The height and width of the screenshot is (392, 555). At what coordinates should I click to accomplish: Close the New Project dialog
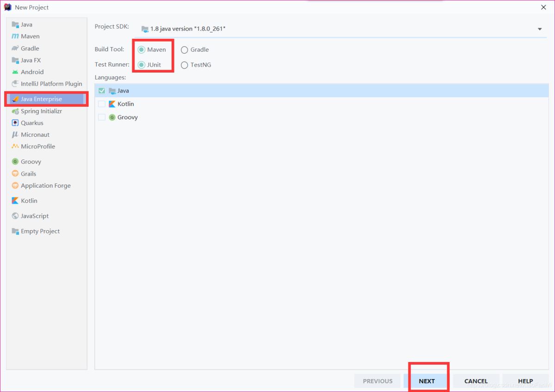pyautogui.click(x=543, y=7)
